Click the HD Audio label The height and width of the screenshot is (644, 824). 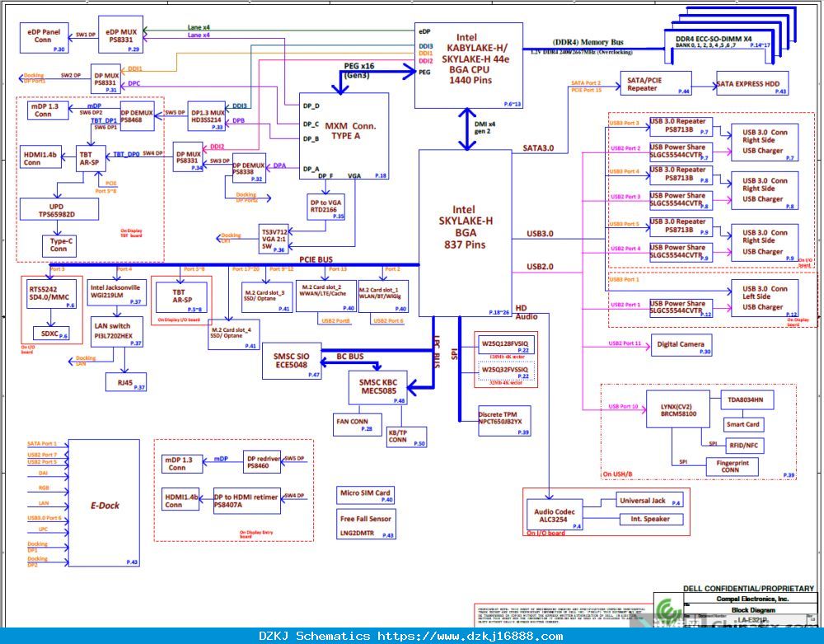(x=526, y=312)
